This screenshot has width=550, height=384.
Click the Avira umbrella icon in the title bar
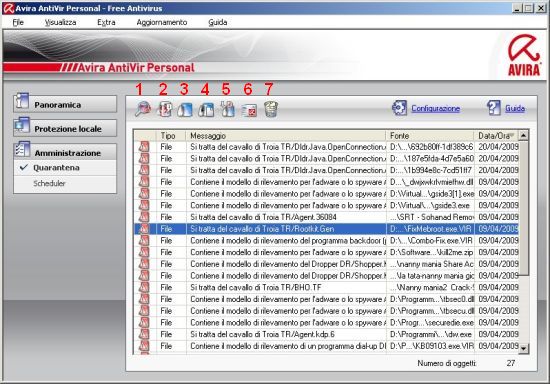click(8, 8)
